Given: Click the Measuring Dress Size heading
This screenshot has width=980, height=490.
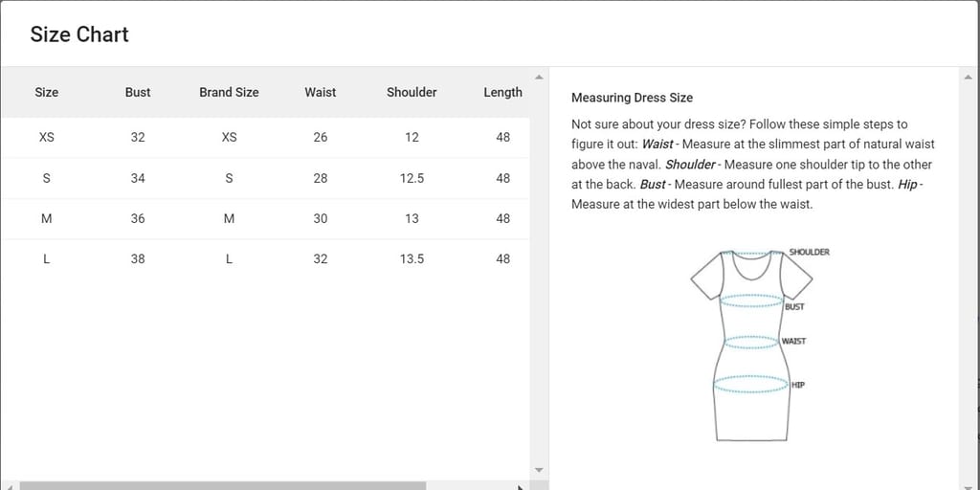Looking at the screenshot, I should tap(632, 98).
